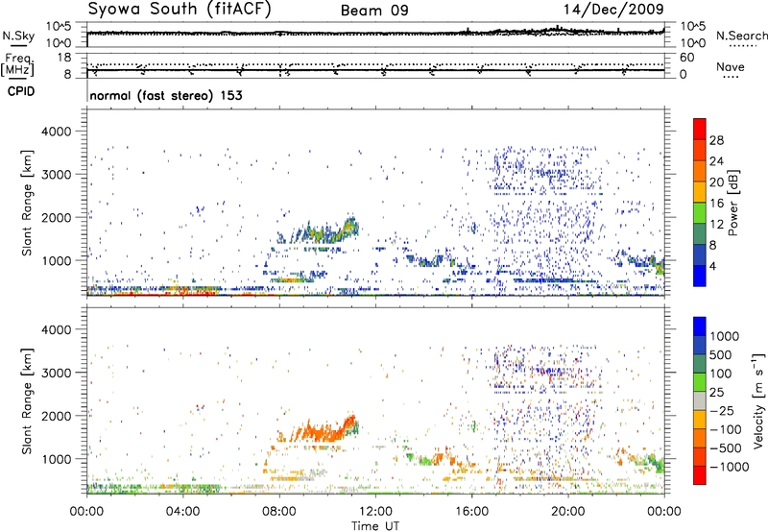Click the "60" tick right of frequency panel

pos(686,58)
